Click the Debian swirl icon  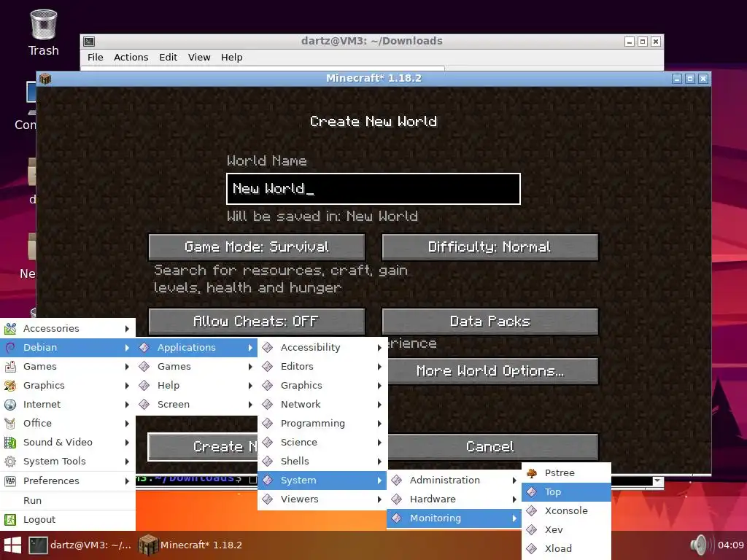[10, 348]
